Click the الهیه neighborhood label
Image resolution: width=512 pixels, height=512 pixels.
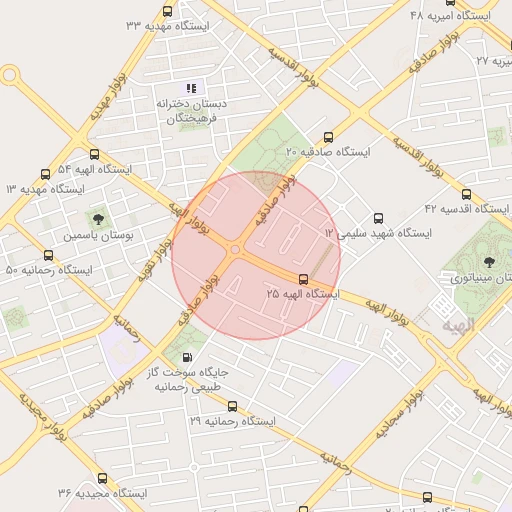pos(459,325)
